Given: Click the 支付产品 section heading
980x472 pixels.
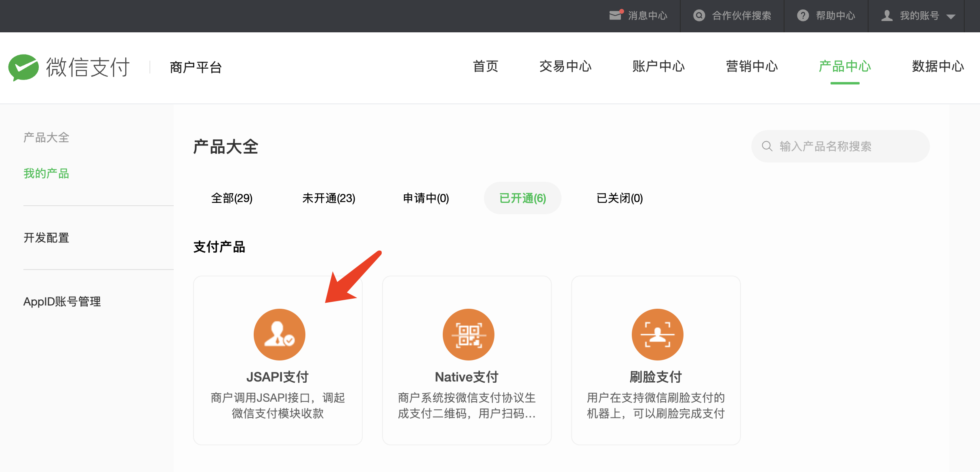Looking at the screenshot, I should click(219, 247).
